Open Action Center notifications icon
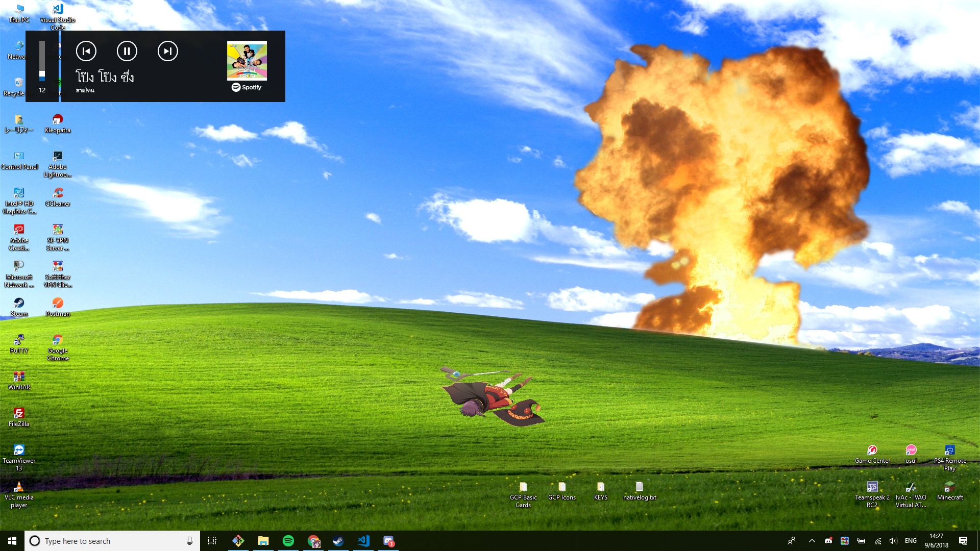Image resolution: width=980 pixels, height=551 pixels. point(963,541)
